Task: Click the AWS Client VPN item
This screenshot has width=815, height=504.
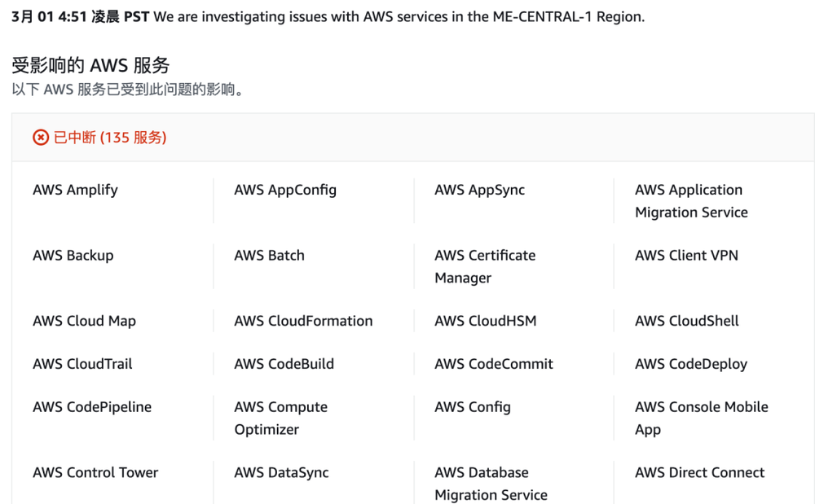Action: point(686,256)
